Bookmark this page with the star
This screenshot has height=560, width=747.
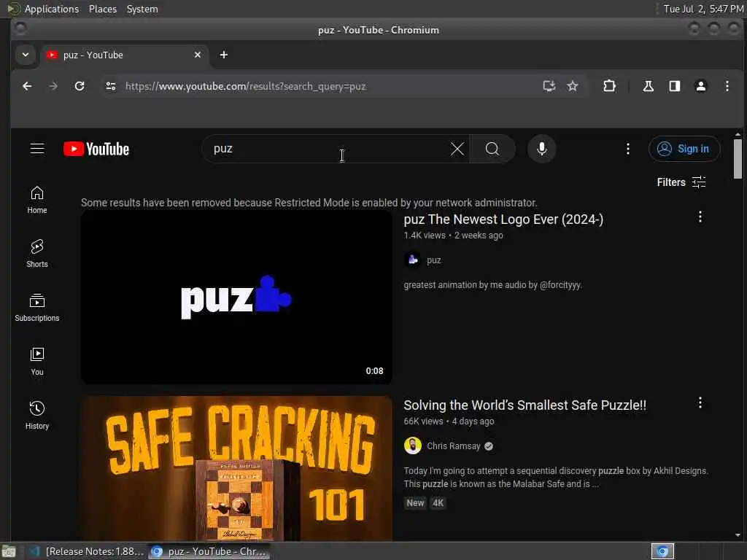pos(573,86)
